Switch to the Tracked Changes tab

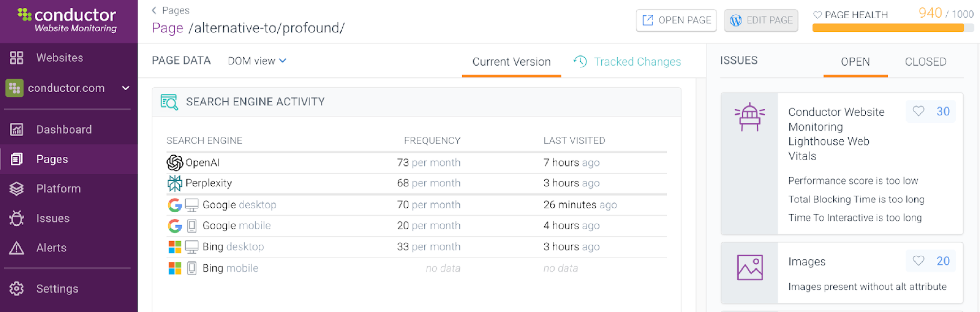(x=627, y=62)
